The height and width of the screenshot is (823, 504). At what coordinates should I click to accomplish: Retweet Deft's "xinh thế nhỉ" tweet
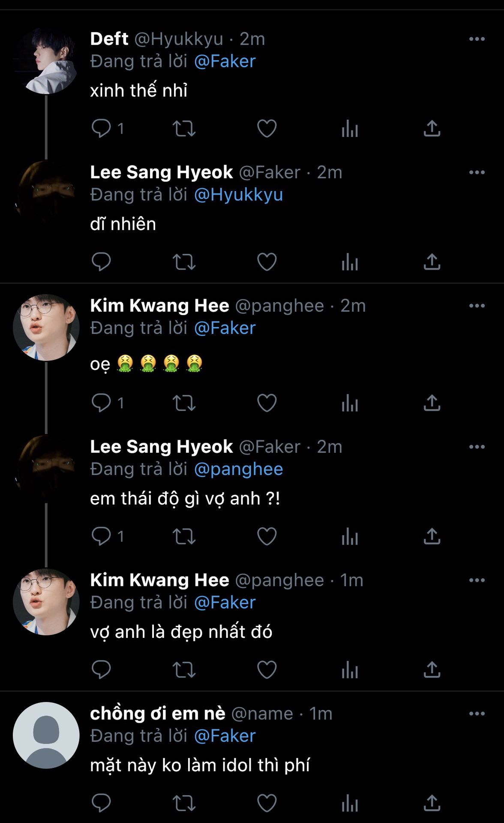click(184, 128)
